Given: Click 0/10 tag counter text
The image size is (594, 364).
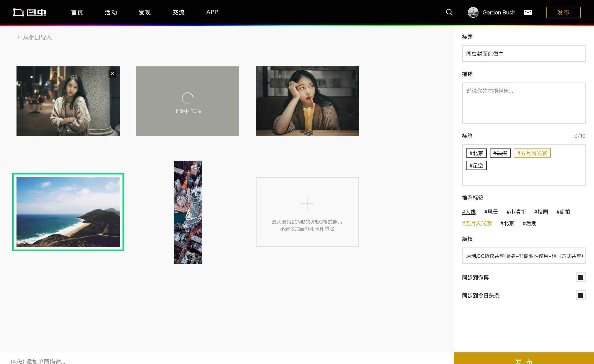Looking at the screenshot, I should (x=580, y=136).
